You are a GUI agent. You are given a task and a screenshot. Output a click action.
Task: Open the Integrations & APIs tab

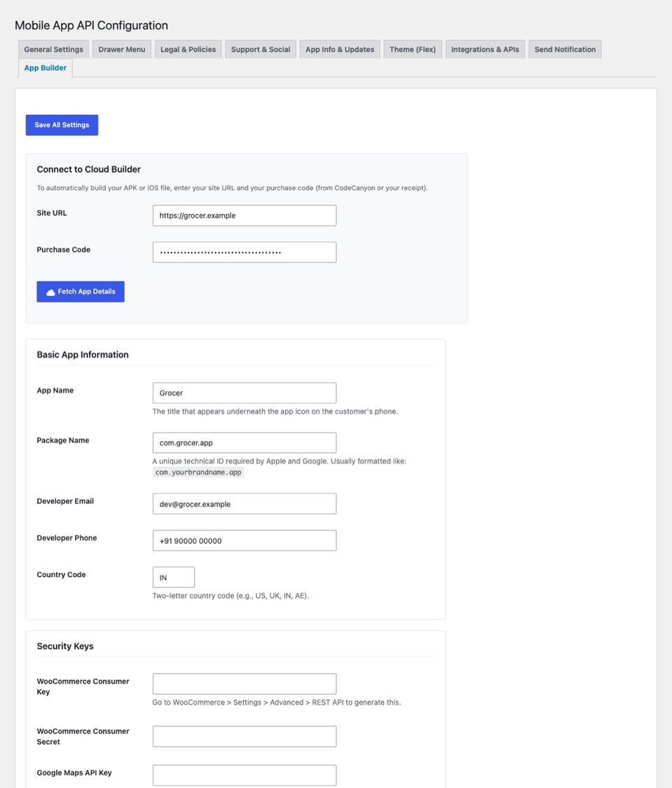click(485, 49)
